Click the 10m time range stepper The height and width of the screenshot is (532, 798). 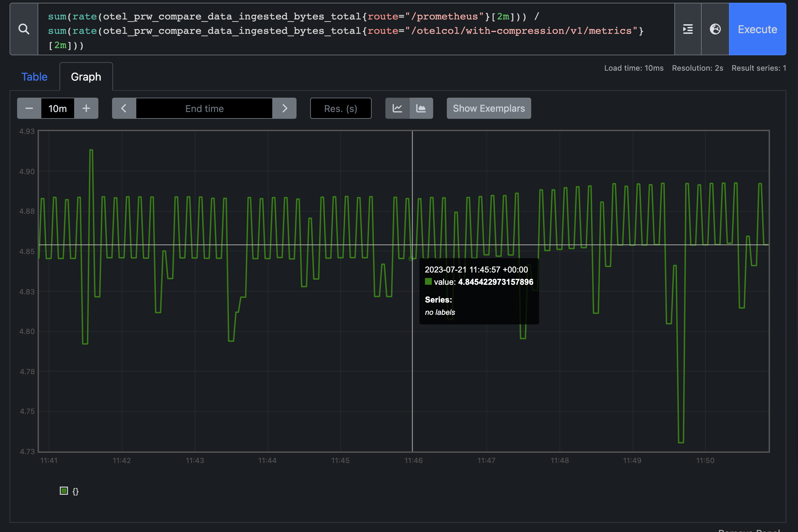58,108
